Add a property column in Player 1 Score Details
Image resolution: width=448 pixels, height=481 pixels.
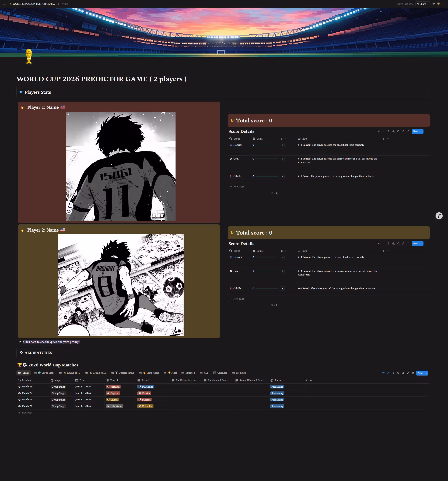383,139
